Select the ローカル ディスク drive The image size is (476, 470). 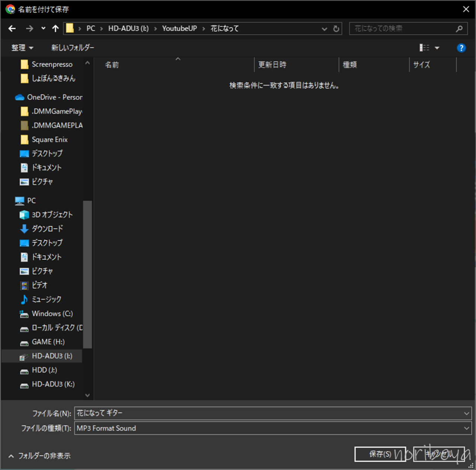[x=51, y=328]
